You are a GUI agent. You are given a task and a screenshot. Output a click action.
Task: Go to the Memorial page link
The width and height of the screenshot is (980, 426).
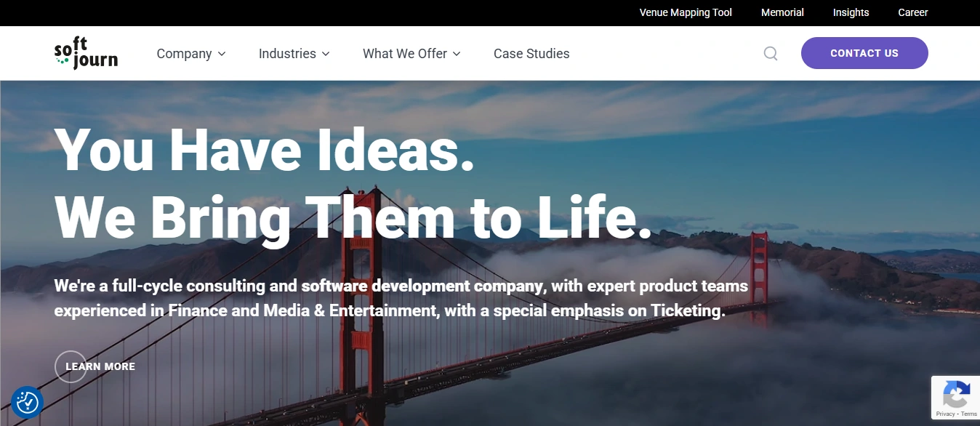pyautogui.click(x=782, y=12)
